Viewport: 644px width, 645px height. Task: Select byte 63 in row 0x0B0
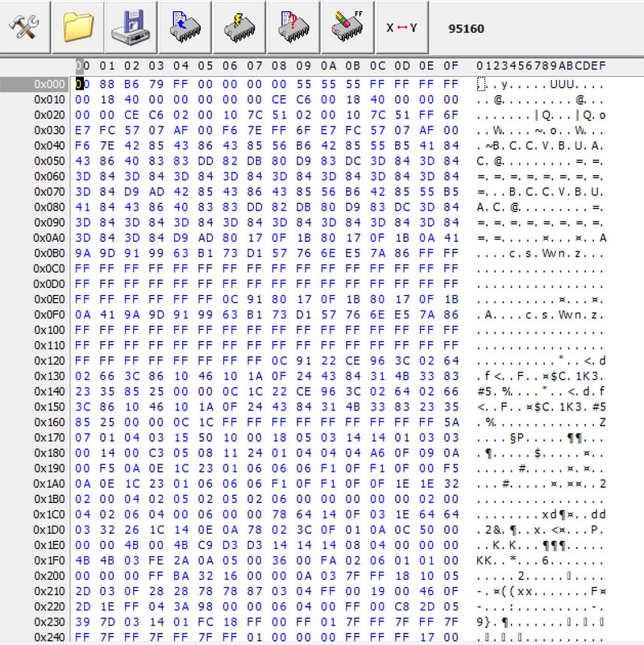pyautogui.click(x=181, y=253)
